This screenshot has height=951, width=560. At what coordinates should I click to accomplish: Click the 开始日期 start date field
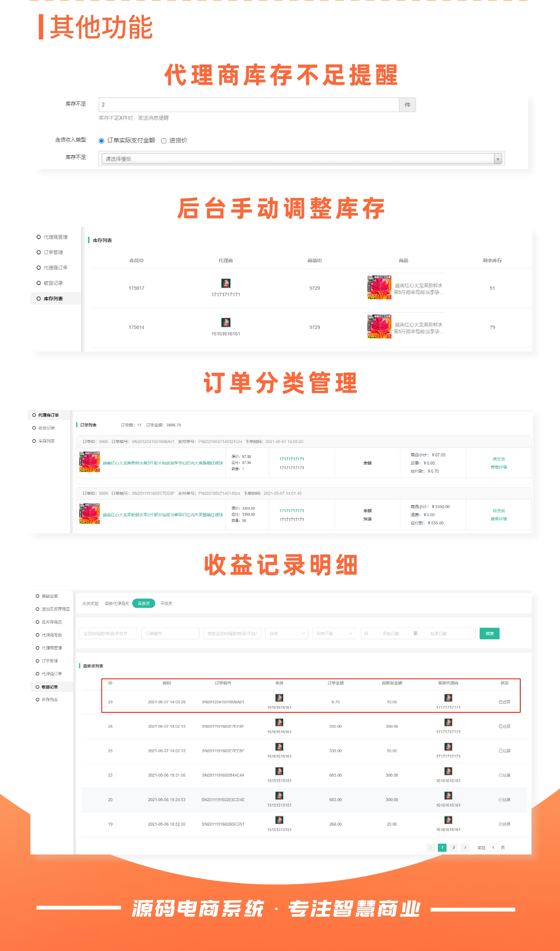point(391,633)
